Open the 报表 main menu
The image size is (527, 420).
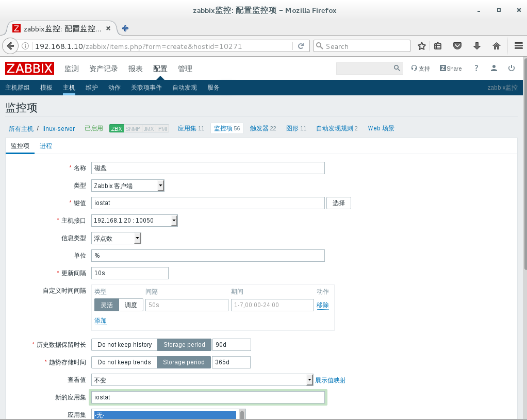pos(136,69)
